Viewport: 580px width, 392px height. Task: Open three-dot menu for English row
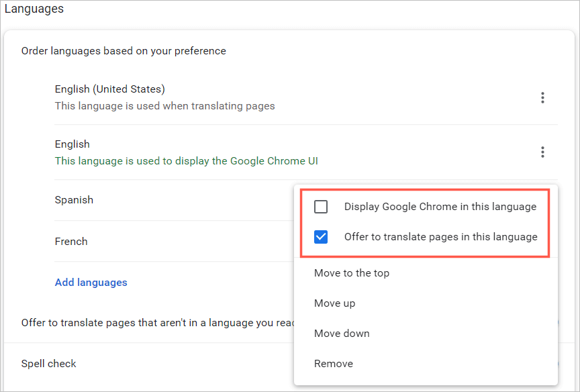(542, 152)
